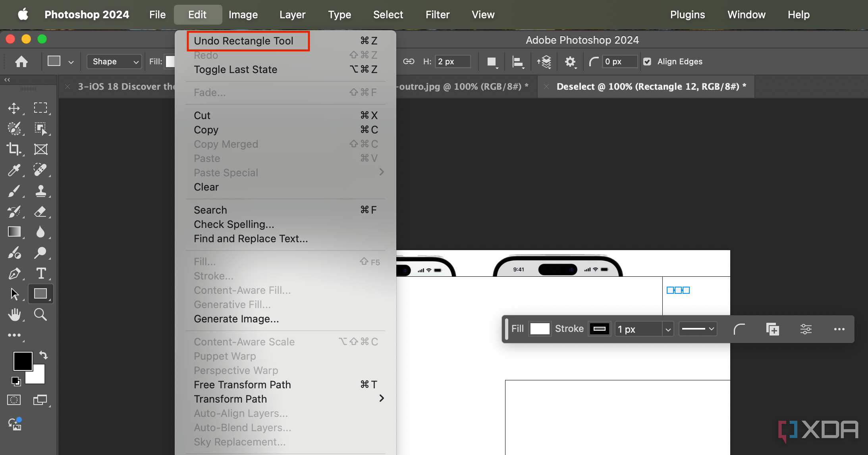Select the Hand tool
Viewport: 868px width, 455px height.
pyautogui.click(x=14, y=314)
